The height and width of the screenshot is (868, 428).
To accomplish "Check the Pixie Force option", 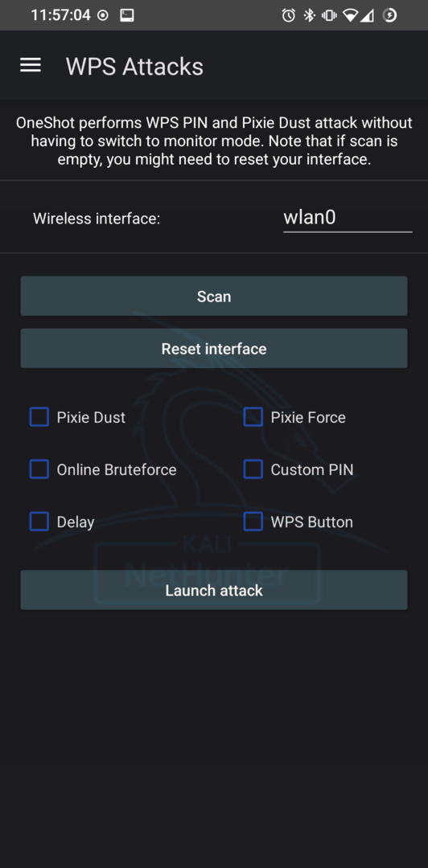I will 253,417.
